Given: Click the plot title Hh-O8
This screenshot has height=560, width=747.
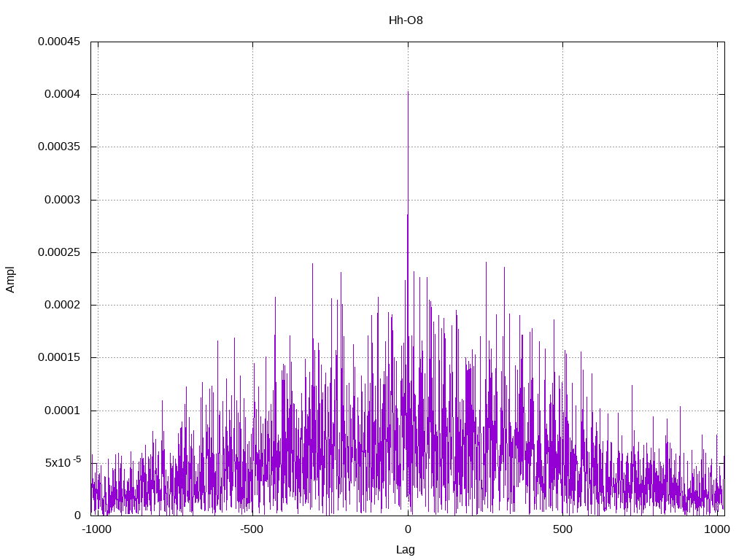Looking at the screenshot, I should (406, 20).
